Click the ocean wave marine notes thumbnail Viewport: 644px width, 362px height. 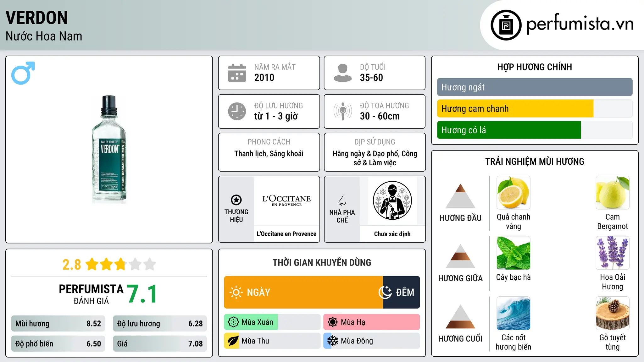[x=513, y=313]
